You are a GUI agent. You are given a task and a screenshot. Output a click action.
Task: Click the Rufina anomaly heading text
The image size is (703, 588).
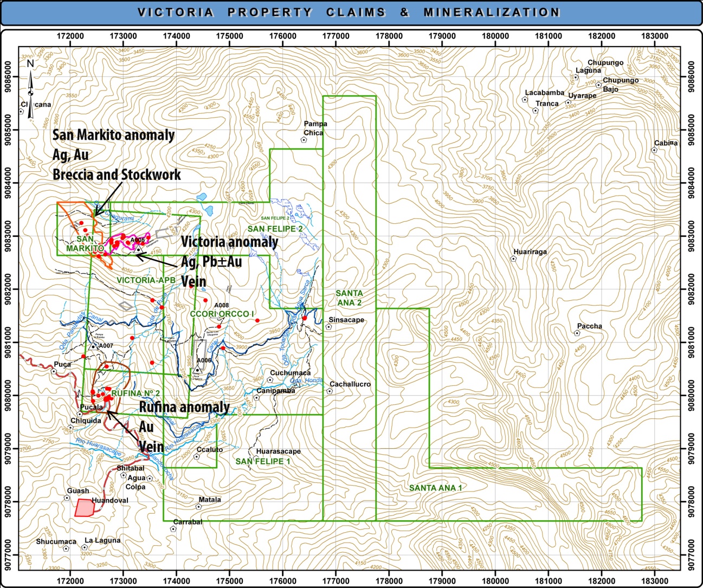coord(184,407)
